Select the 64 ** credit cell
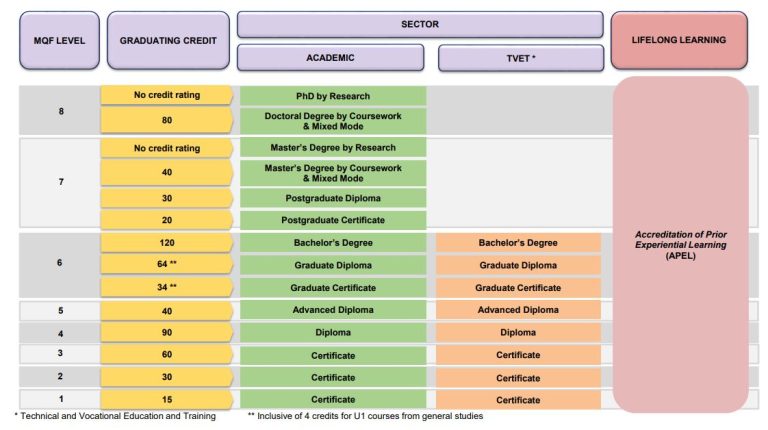The image size is (768, 430). tap(167, 266)
